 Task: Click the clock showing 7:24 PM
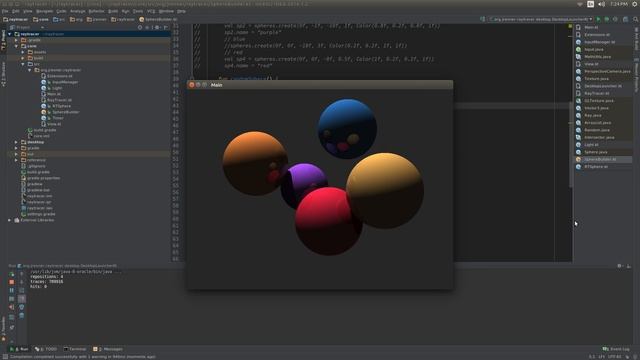618,4
